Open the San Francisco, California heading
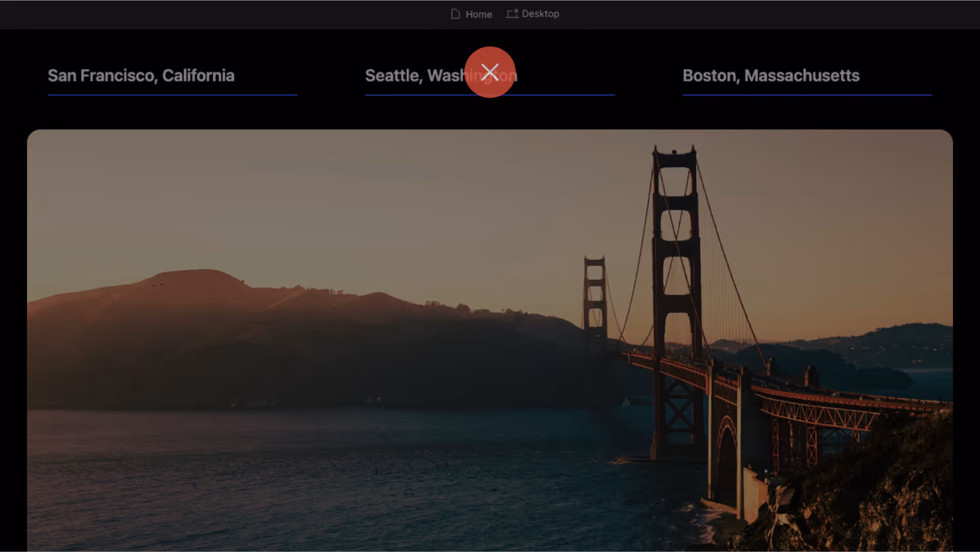 141,76
